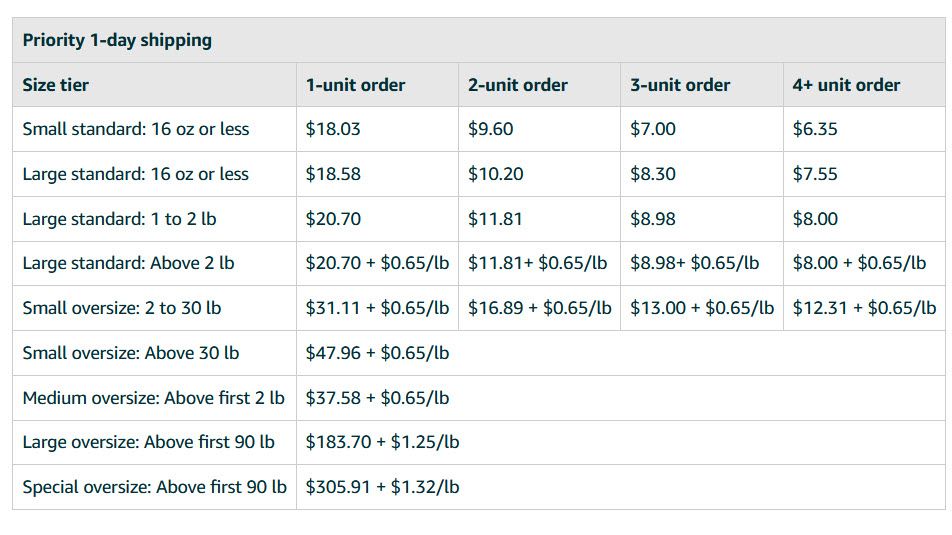Click the Large standard: Above 2 lb label
Image resolution: width=952 pixels, height=535 pixels.
click(128, 263)
